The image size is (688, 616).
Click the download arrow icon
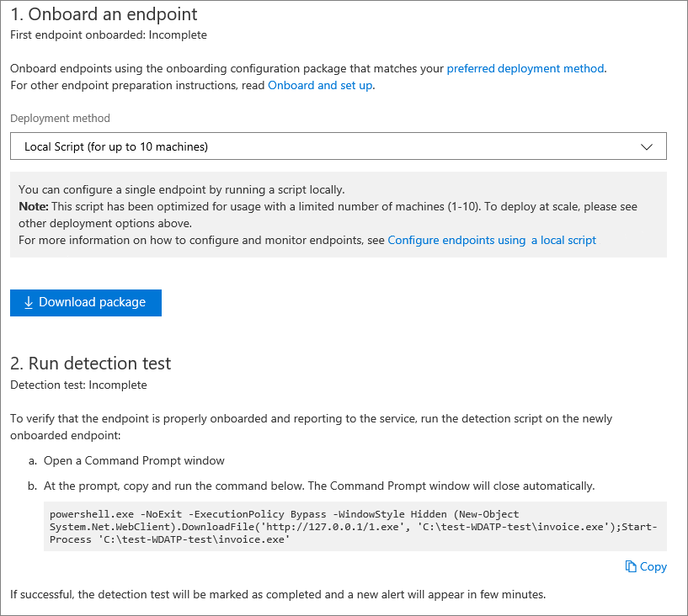point(28,303)
